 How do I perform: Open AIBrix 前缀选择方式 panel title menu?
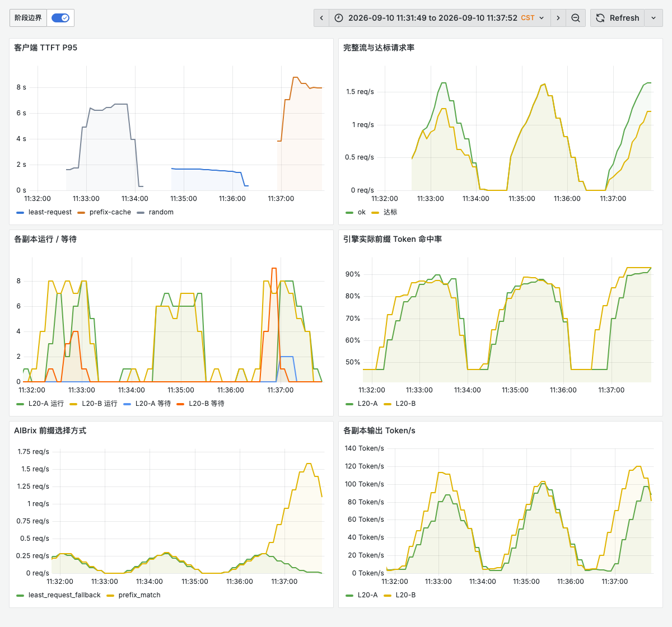50,431
